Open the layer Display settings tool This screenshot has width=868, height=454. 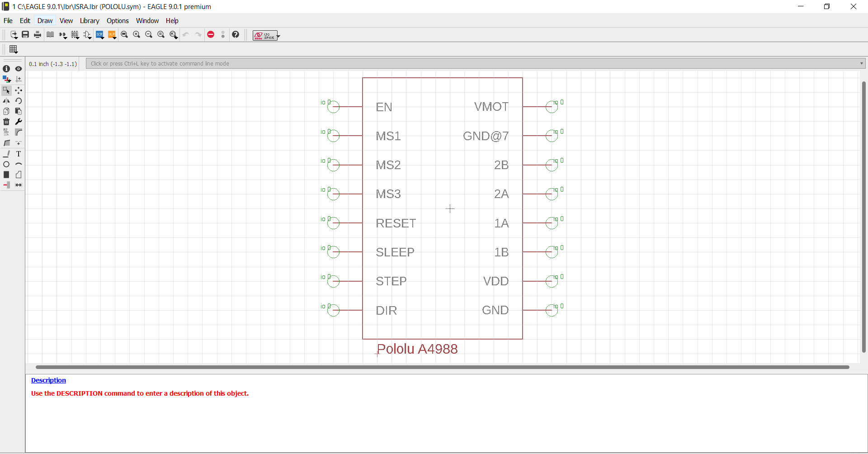pos(6,79)
